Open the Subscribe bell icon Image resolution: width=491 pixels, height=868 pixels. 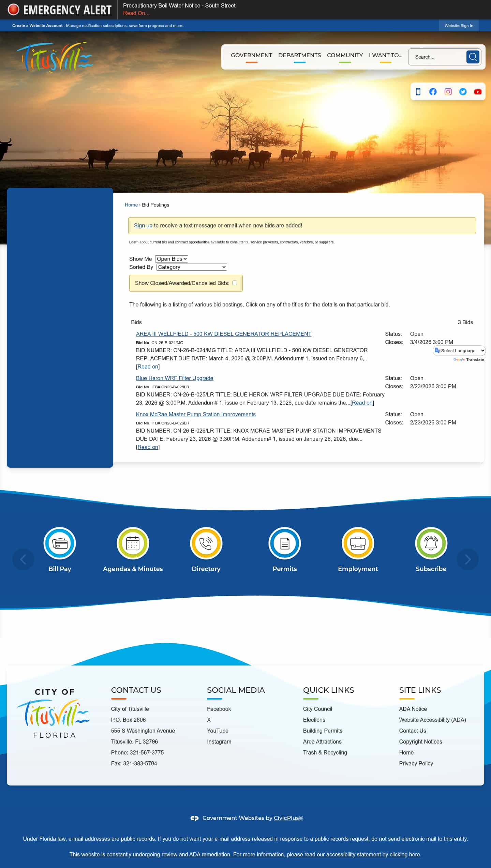click(431, 543)
